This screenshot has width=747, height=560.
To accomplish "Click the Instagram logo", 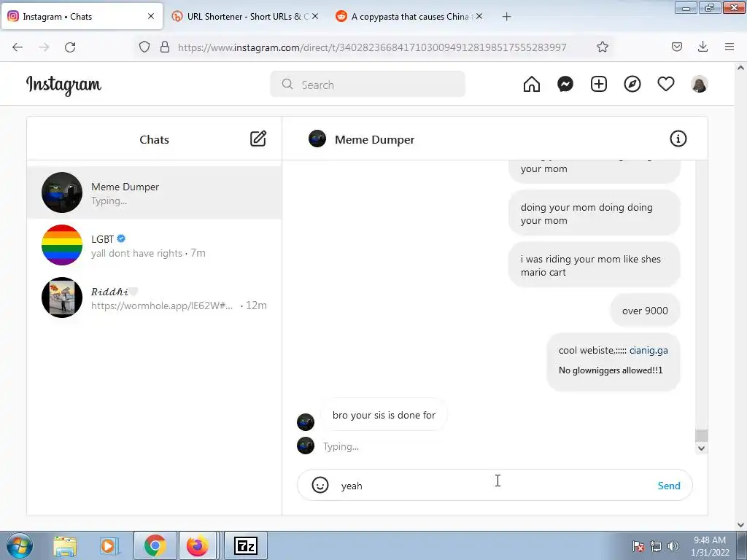I will click(x=63, y=85).
